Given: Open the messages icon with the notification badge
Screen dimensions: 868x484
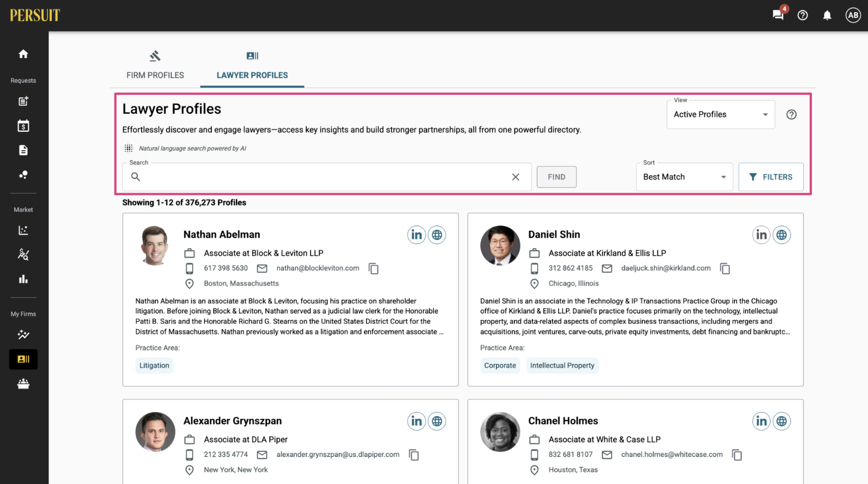Looking at the screenshot, I should (x=778, y=15).
